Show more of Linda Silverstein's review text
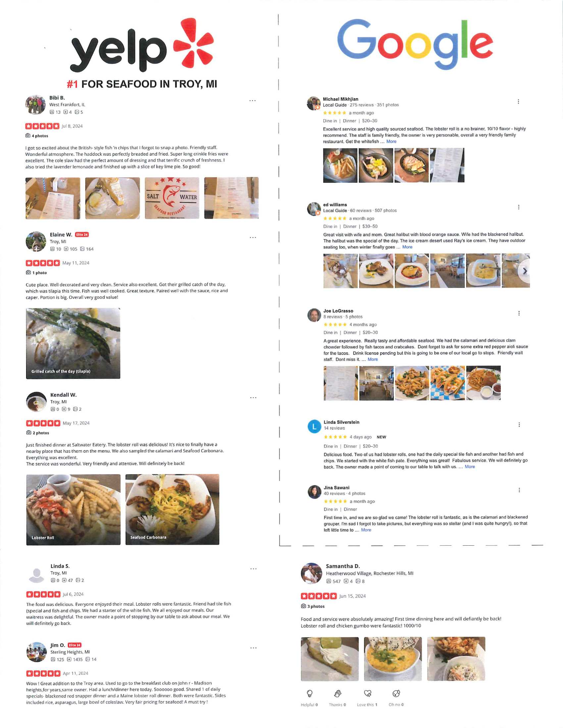 [x=470, y=467]
